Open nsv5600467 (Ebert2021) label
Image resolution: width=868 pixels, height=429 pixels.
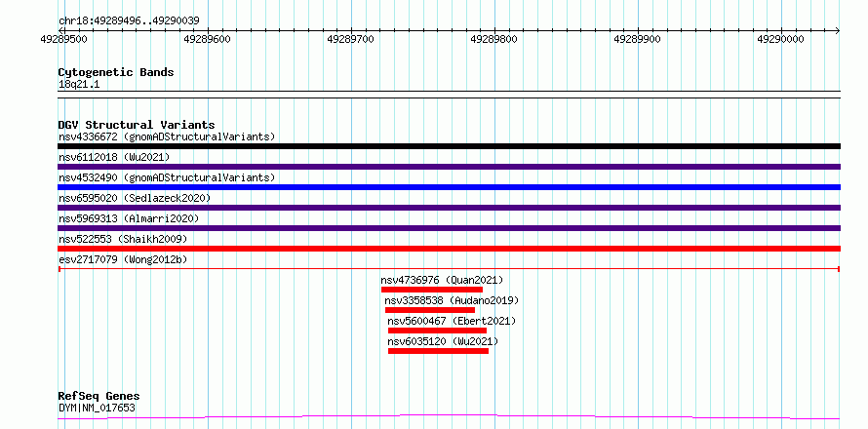click(x=452, y=321)
